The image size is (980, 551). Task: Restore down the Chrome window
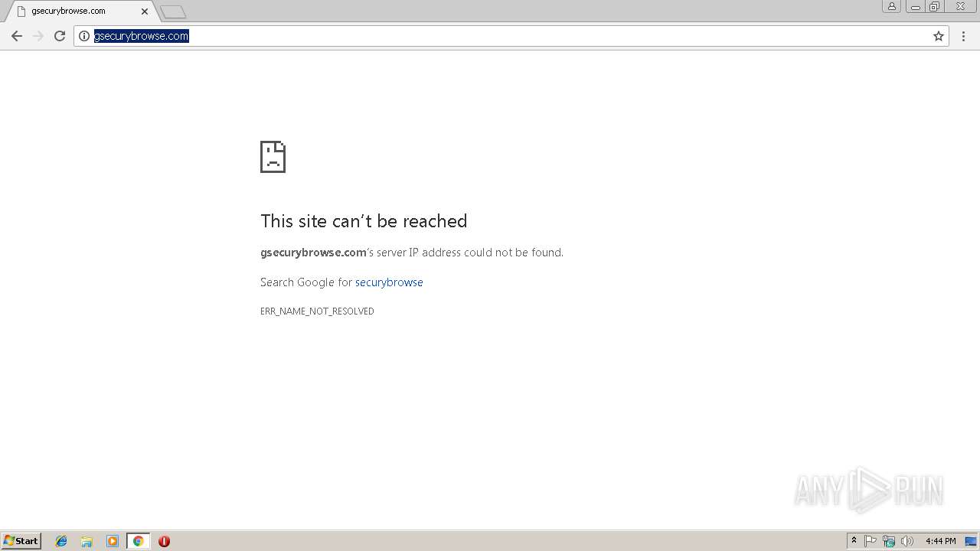(935, 6)
